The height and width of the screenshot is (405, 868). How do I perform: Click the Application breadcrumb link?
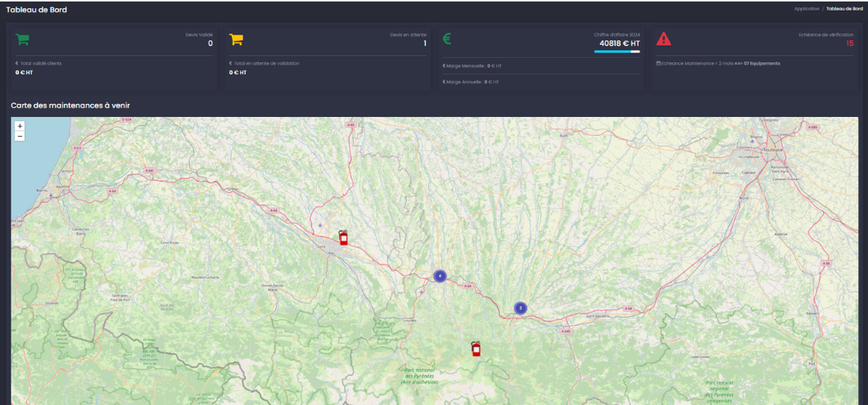806,9
